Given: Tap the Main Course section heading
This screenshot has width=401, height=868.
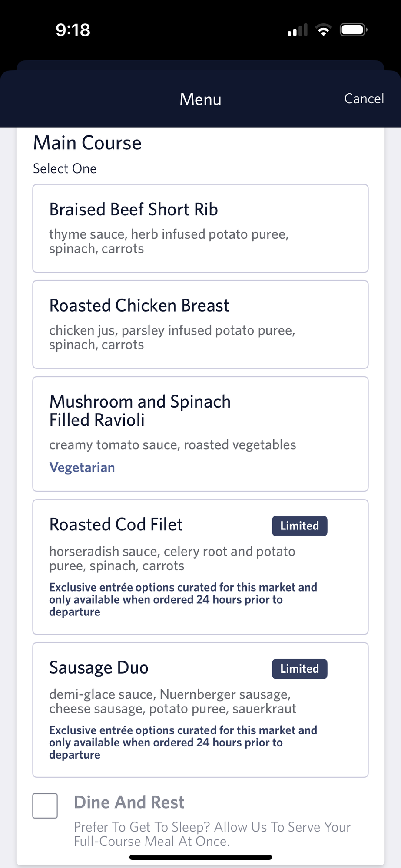Looking at the screenshot, I should (87, 143).
